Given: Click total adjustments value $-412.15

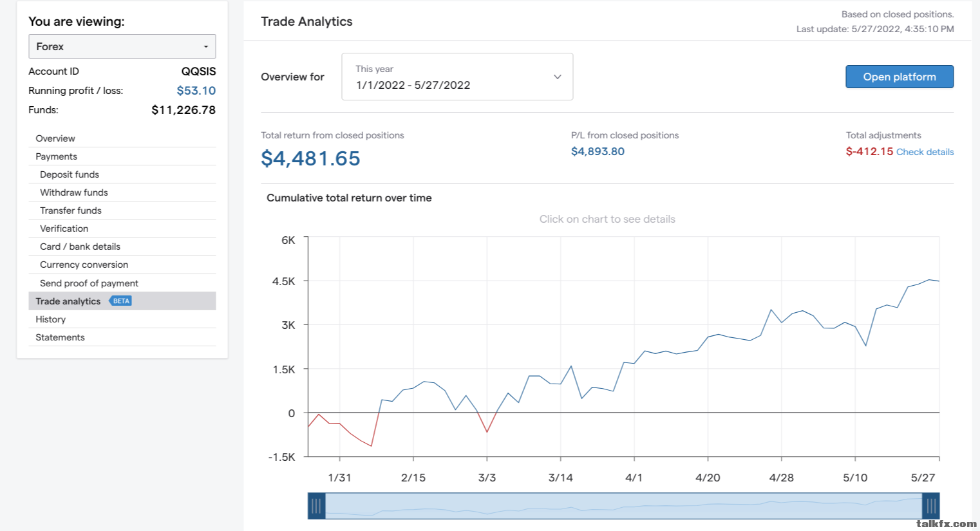Looking at the screenshot, I should pos(869,151).
